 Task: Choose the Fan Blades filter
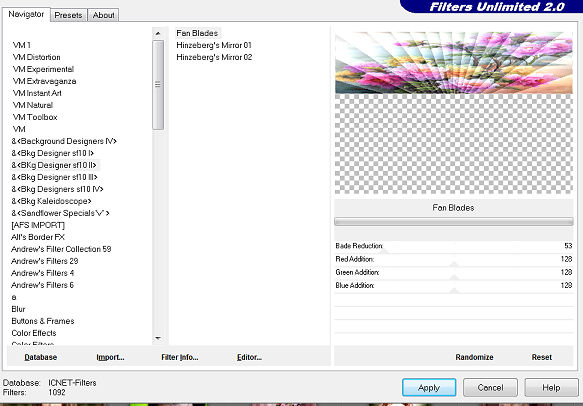(x=197, y=33)
